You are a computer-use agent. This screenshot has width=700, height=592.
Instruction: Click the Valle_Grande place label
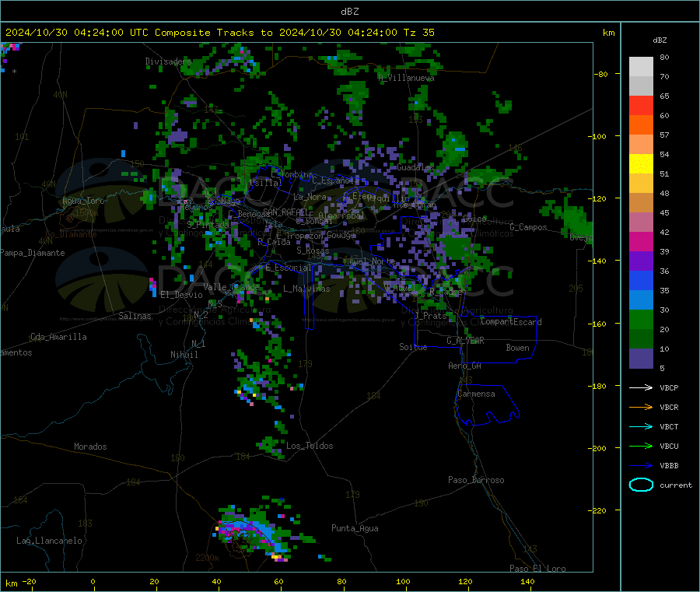(x=231, y=286)
